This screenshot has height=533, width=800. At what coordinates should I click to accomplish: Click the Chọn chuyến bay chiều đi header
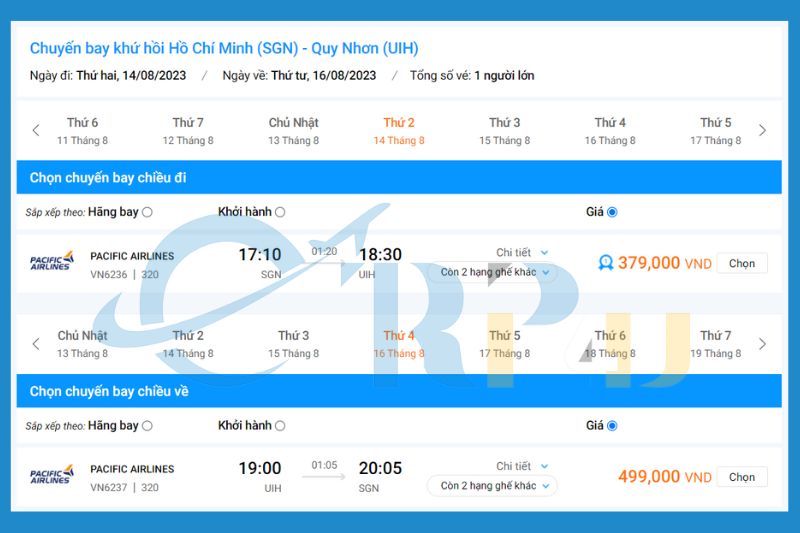click(x=399, y=177)
